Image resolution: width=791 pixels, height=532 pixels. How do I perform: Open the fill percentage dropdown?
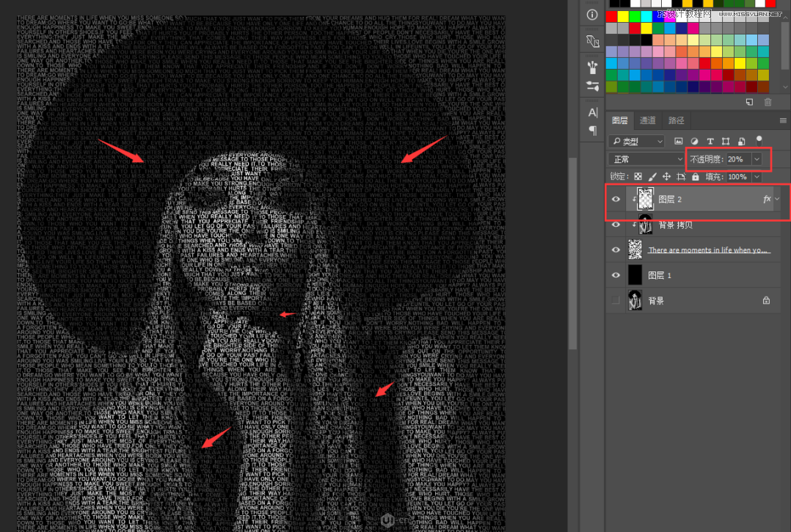[x=755, y=176]
